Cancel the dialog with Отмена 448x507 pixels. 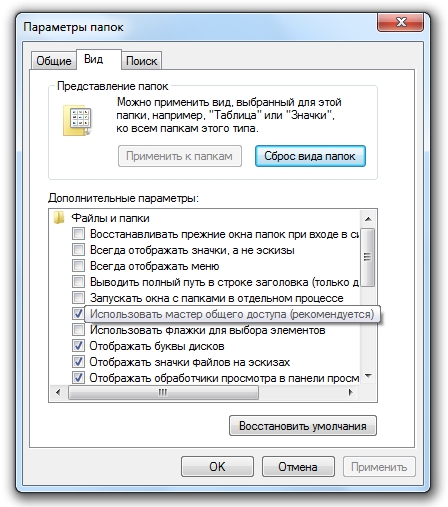click(x=298, y=467)
